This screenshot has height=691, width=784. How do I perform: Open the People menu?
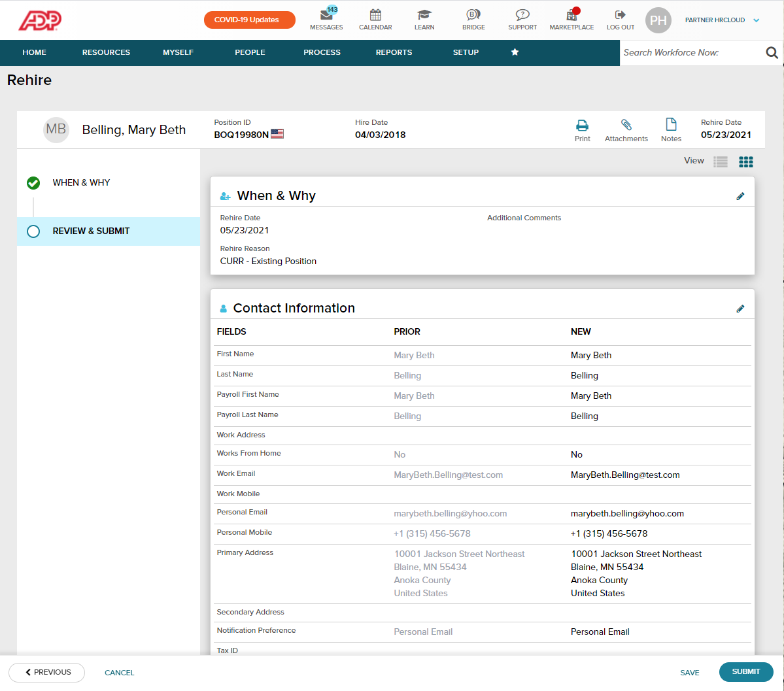pyautogui.click(x=250, y=52)
